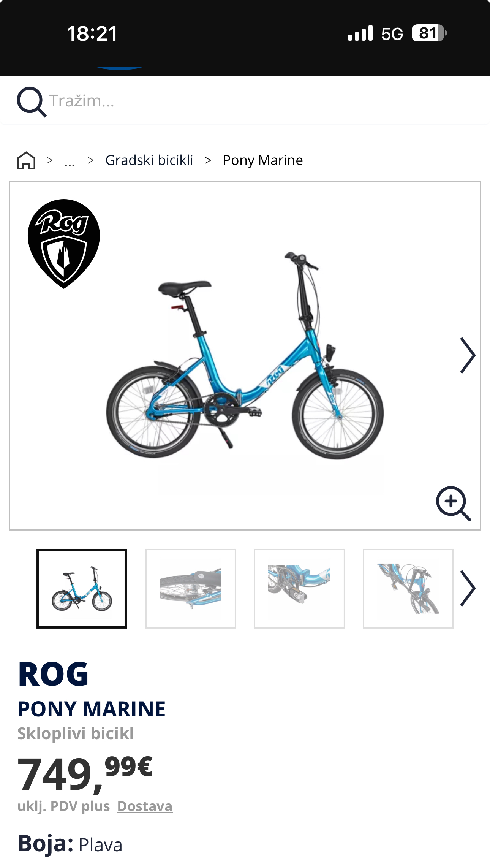Open the Dostava delivery link

coord(145,806)
